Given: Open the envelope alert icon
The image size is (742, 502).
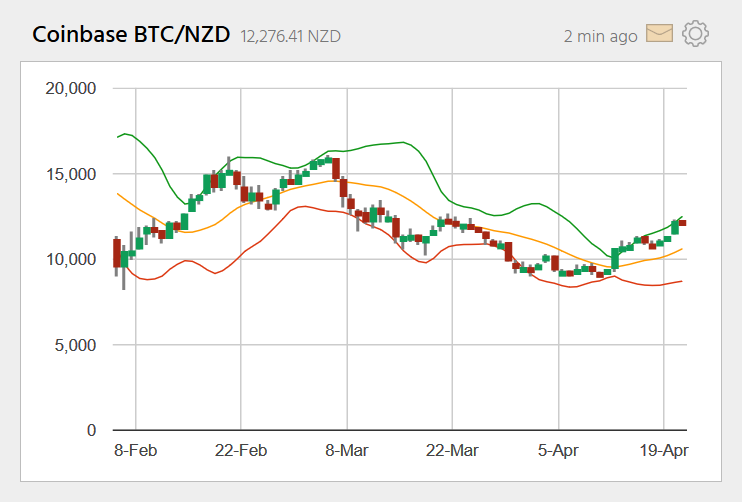Looking at the screenshot, I should click(x=659, y=34).
